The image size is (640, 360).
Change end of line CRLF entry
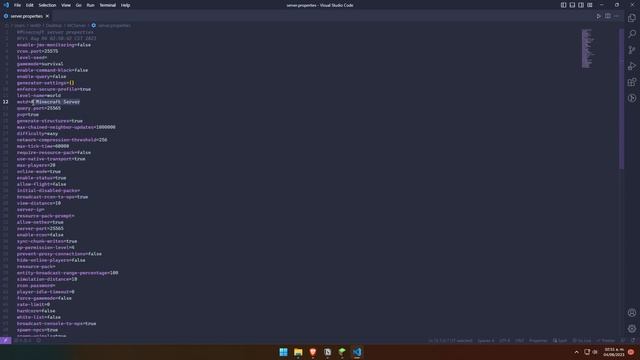point(519,340)
